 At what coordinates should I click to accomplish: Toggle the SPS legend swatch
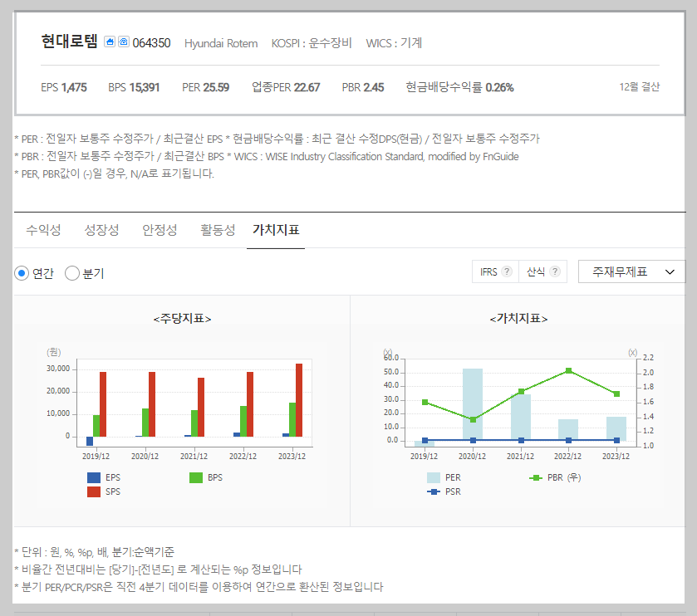tap(94, 491)
